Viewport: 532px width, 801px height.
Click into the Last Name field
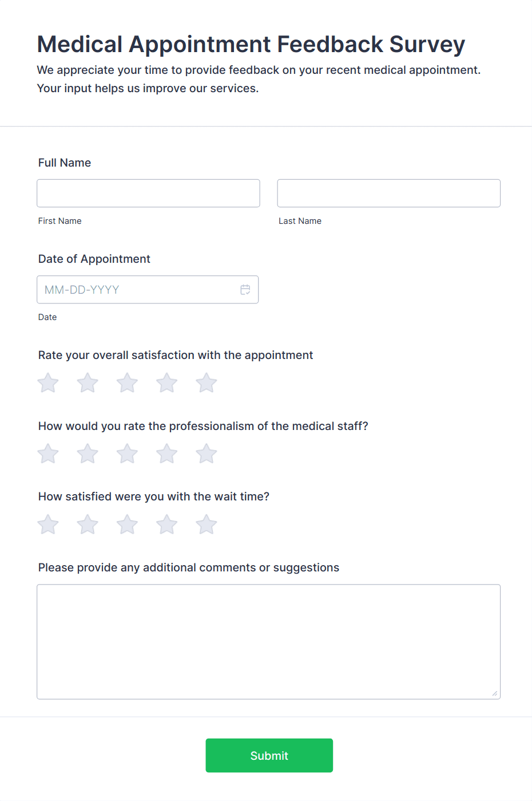point(388,193)
